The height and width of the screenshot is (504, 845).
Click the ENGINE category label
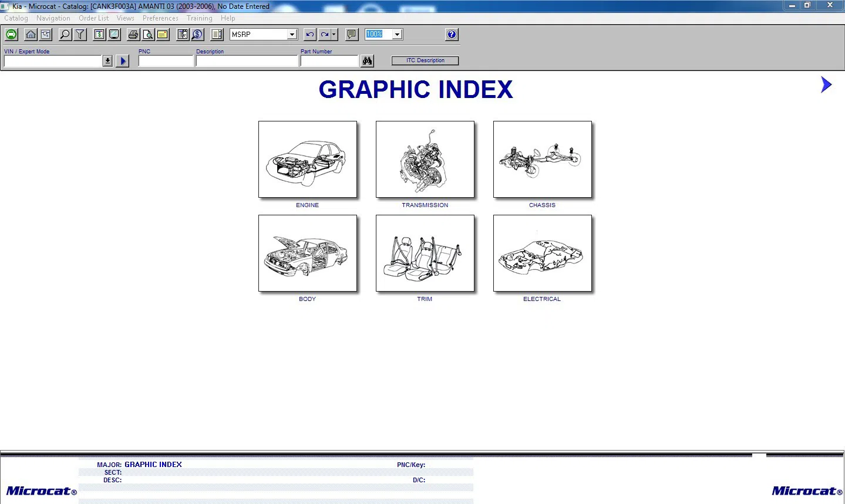307,205
